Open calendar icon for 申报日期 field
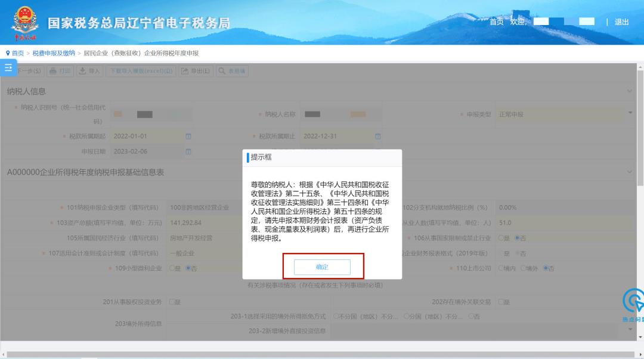 [188, 151]
